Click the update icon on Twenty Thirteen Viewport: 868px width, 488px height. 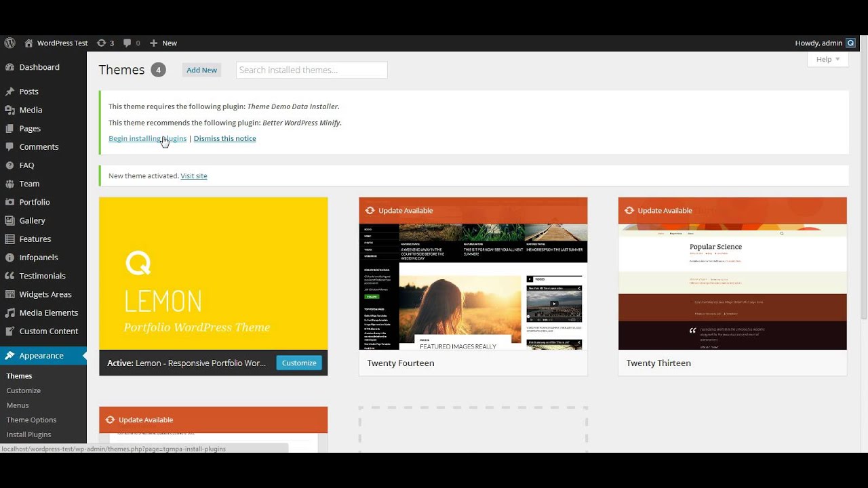click(x=629, y=210)
